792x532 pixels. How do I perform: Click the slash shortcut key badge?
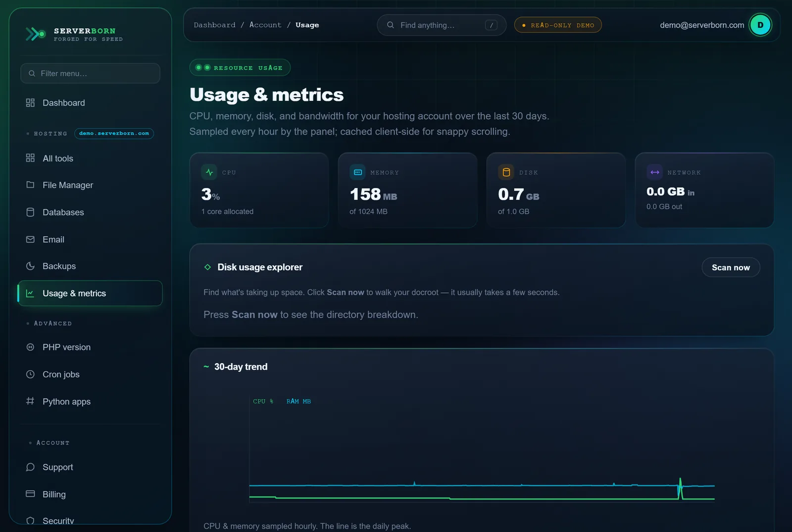pyautogui.click(x=491, y=25)
